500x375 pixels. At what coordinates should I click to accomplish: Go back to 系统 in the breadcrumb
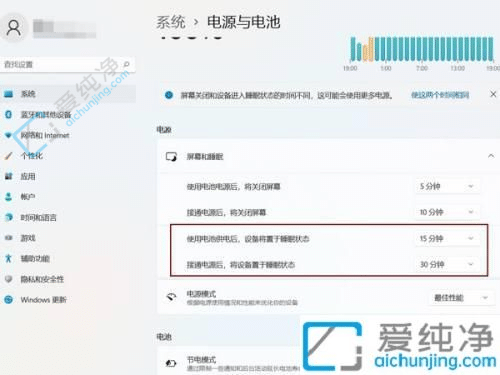(171, 23)
